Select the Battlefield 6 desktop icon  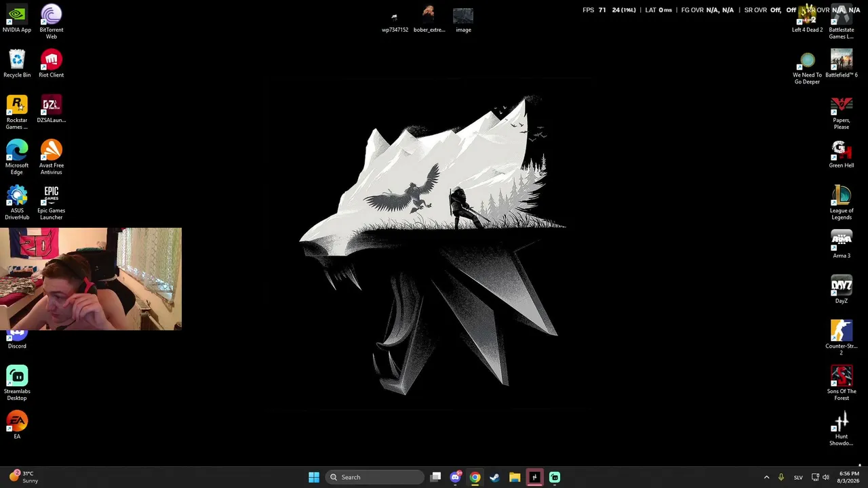tap(842, 64)
